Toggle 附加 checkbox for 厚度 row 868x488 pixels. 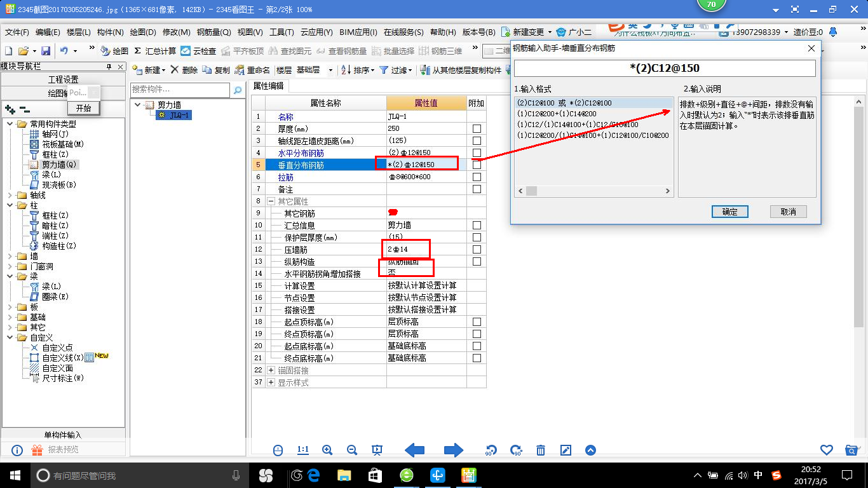pos(477,128)
